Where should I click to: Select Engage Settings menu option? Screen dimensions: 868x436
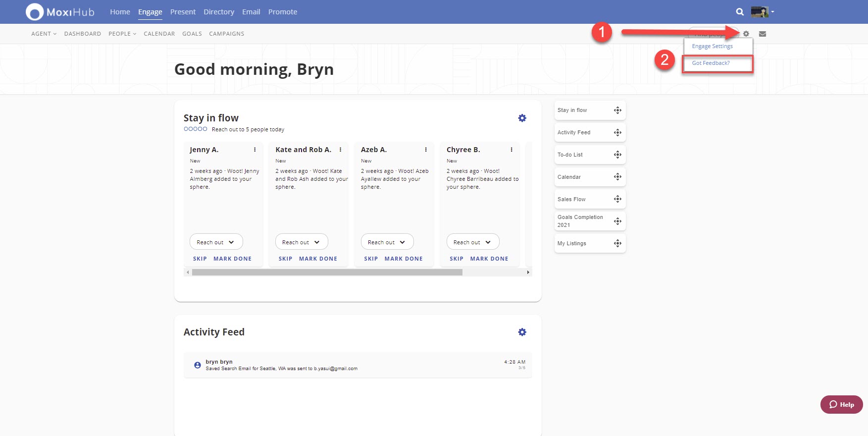tap(712, 46)
